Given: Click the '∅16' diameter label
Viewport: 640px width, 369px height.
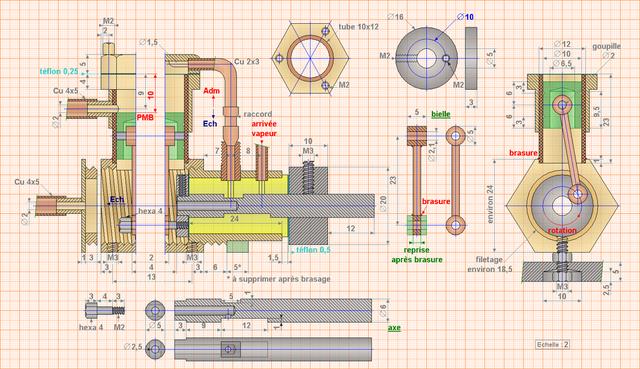Looking at the screenshot, I should click(x=395, y=17).
